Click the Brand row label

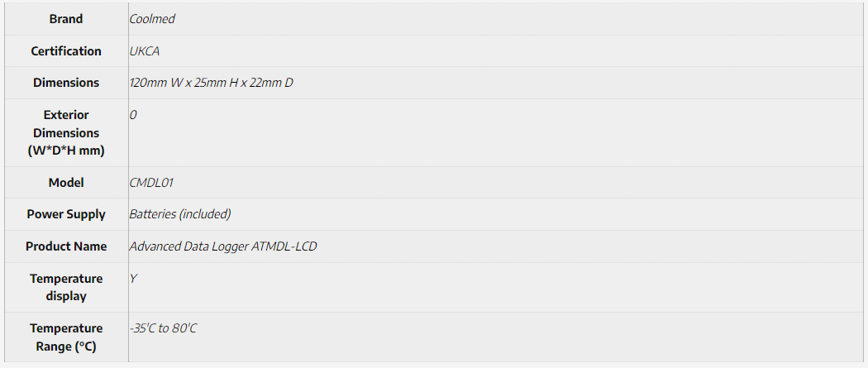coord(66,19)
